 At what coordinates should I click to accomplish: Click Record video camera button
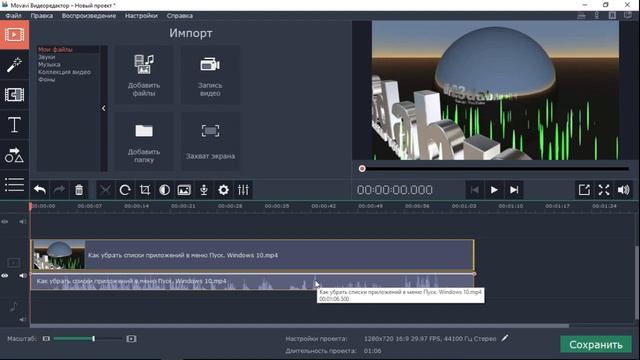tap(210, 75)
